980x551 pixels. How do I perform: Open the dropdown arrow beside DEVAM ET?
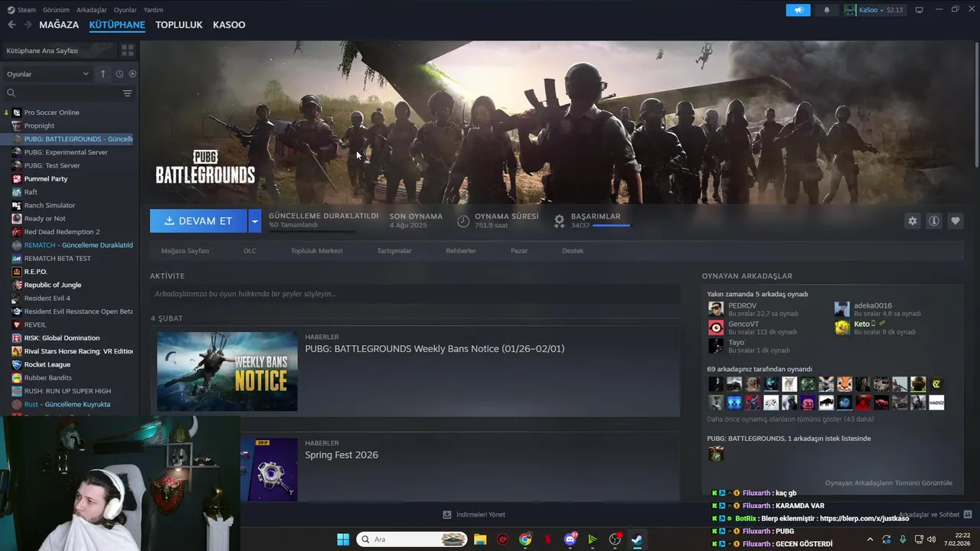tap(255, 221)
